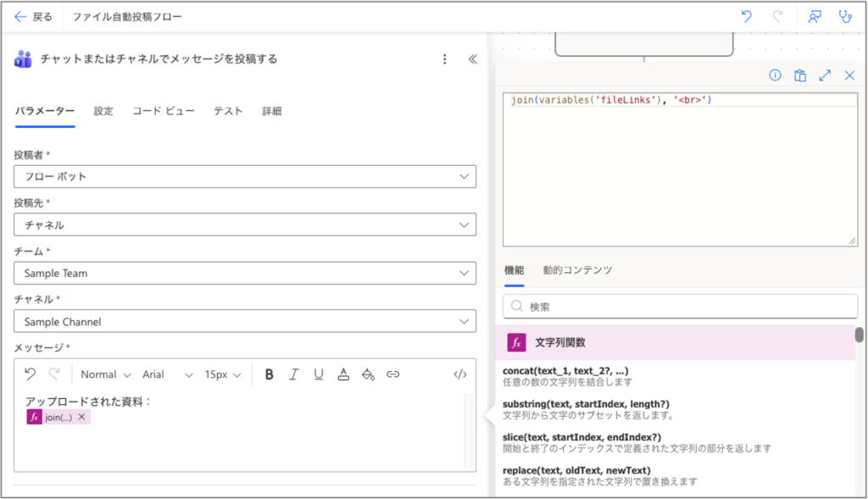Image resolution: width=868 pixels, height=499 pixels.
Task: Open the flow checker stethoscope icon
Action: click(844, 17)
